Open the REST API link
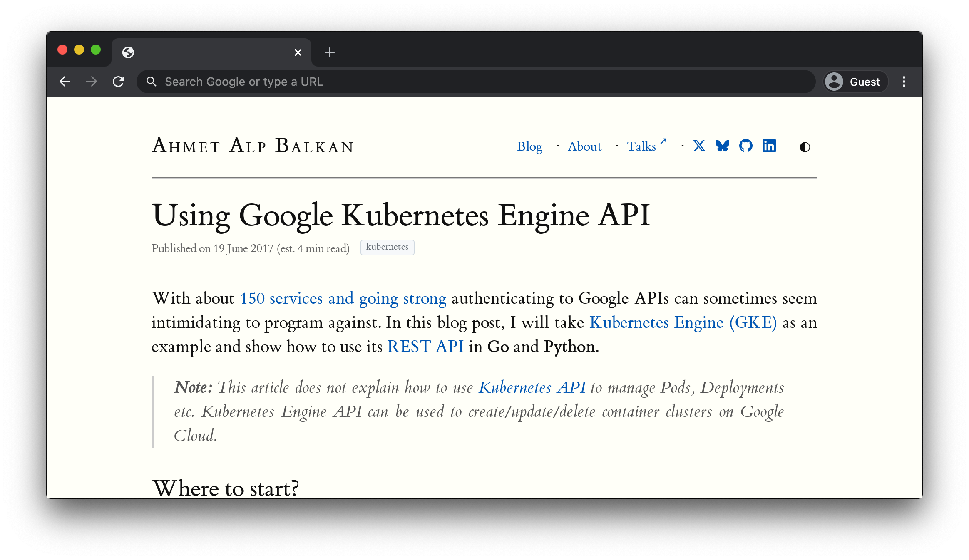The width and height of the screenshot is (969, 560). (425, 347)
